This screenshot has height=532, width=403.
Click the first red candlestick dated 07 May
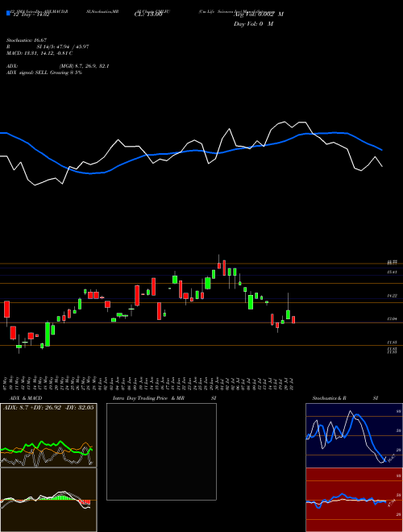[x=6, y=309]
